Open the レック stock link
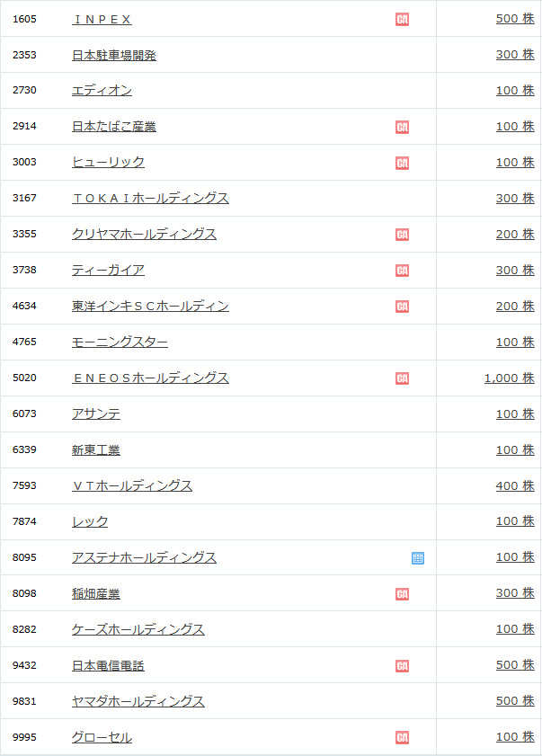This screenshot has width=542, height=756. (90, 521)
